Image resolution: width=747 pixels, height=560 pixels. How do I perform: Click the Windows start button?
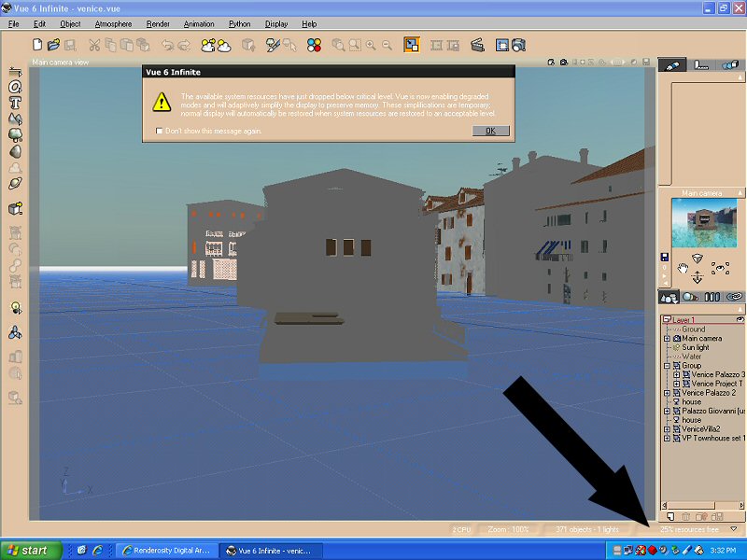pyautogui.click(x=31, y=551)
